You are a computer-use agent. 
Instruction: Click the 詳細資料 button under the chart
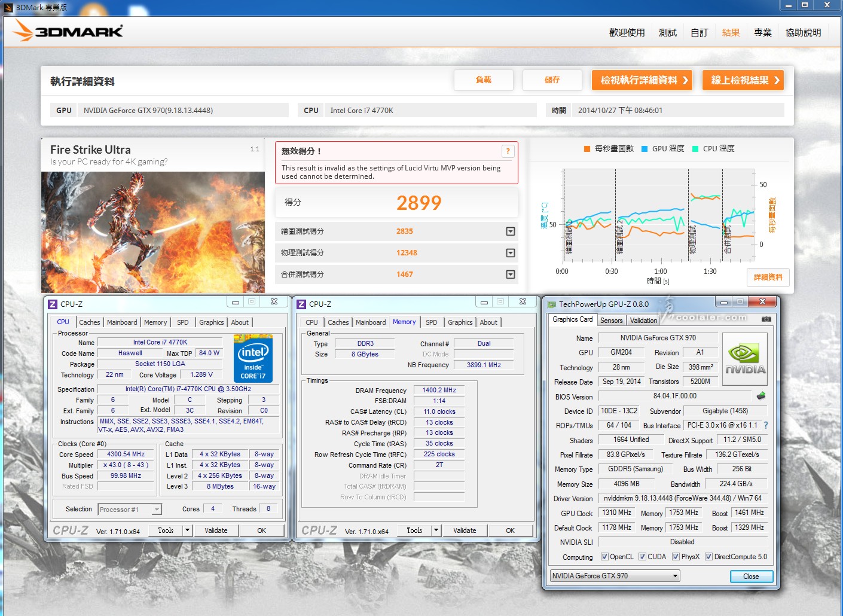[x=768, y=277]
